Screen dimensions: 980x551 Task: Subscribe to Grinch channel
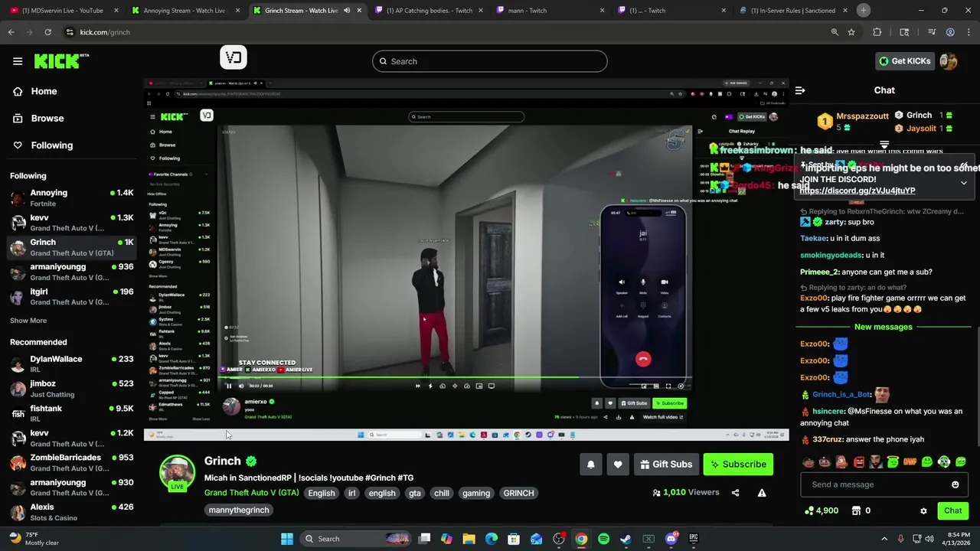[738, 465]
